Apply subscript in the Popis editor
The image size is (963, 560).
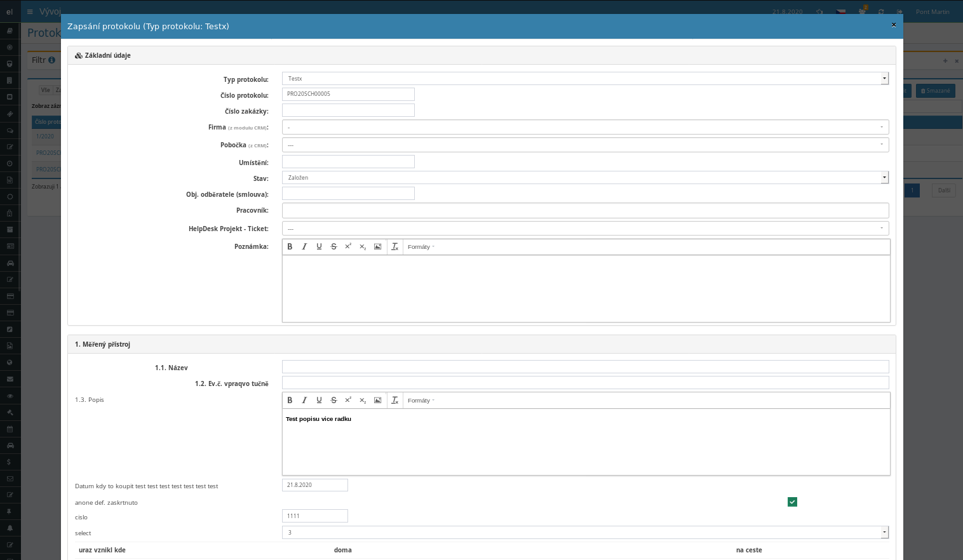[363, 401]
